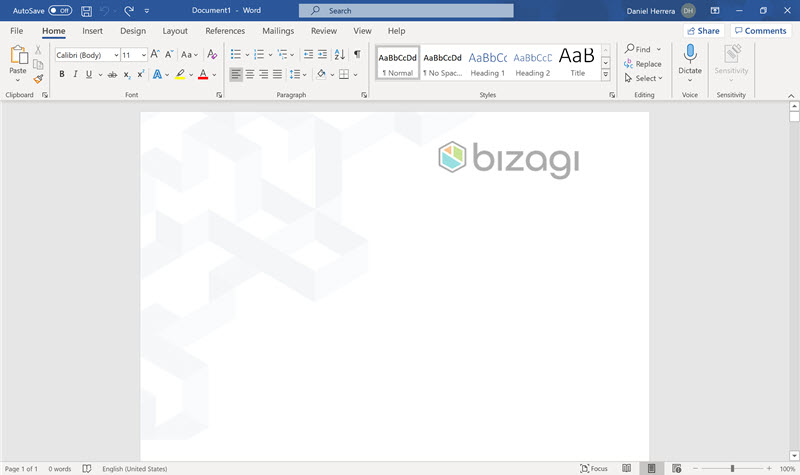
Task: Expand the numbered list dropdown arrow
Action: [x=270, y=55]
